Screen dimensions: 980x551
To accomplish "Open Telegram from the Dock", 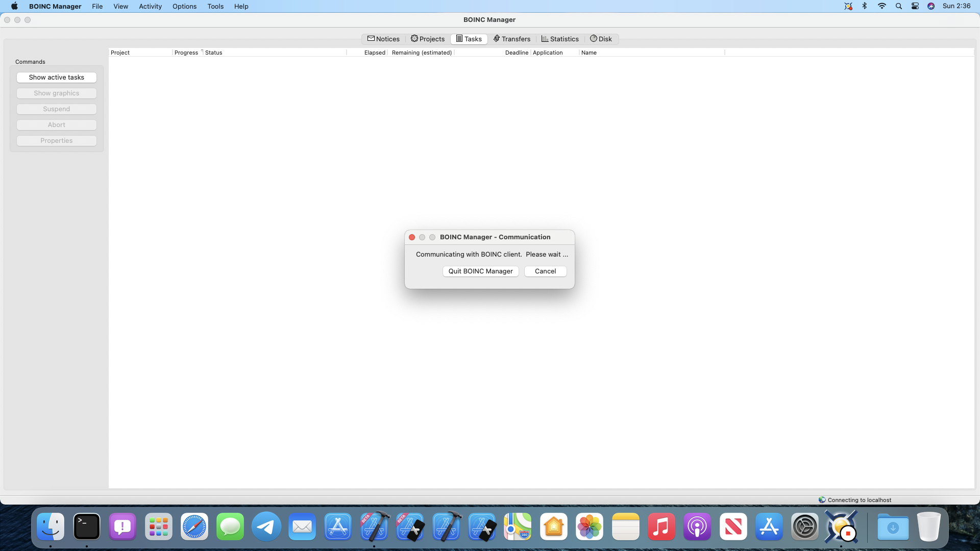I will coord(265,527).
